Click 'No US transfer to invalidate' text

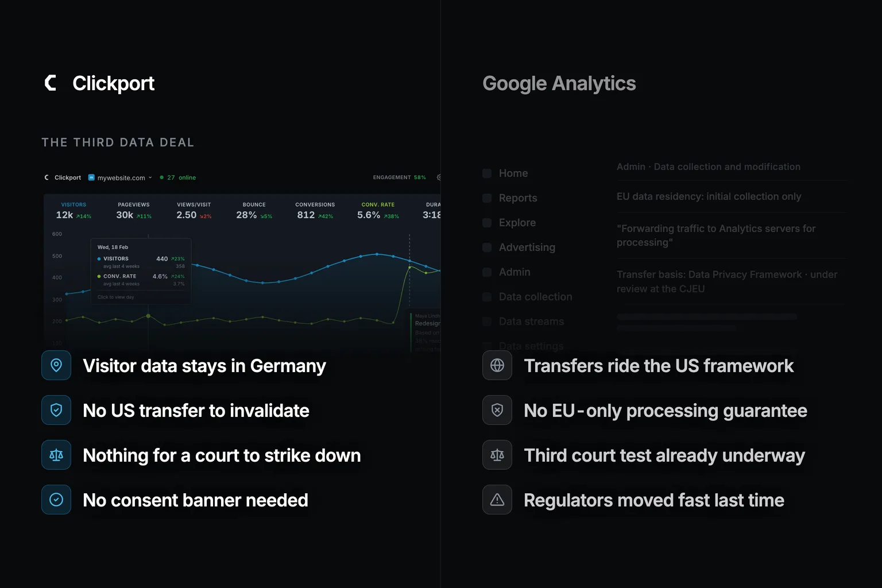coord(196,411)
